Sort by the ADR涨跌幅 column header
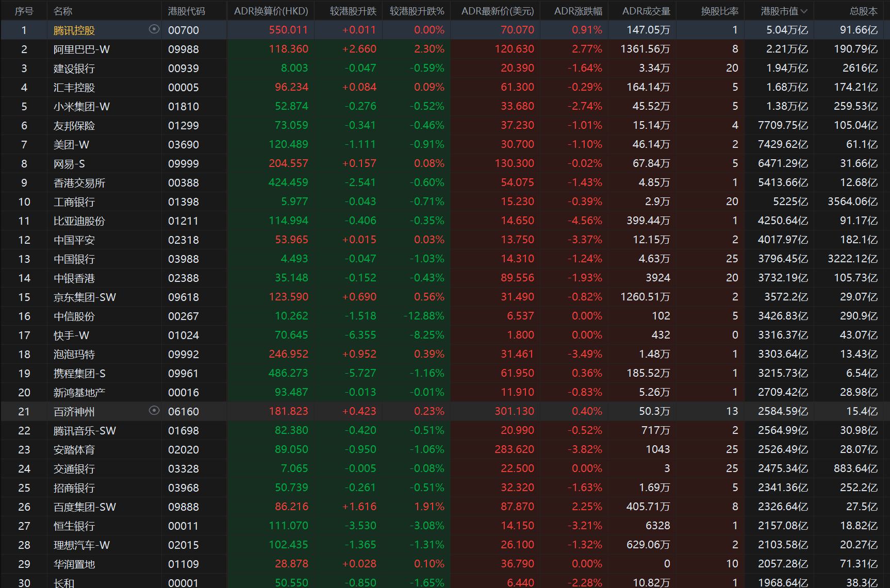This screenshot has height=588, width=890. pos(578,11)
